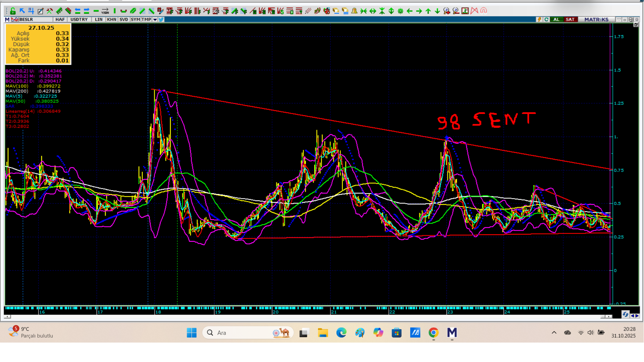Viewport: 644px width, 362px height.
Task: Click the pencil edit note icon
Action: [x=40, y=11]
